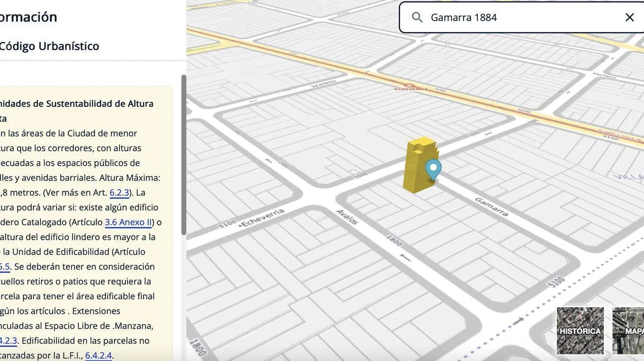Focus the 'Gamarra 1884' search field
Screen dimensions: 644x361
pyautogui.click(x=521, y=17)
